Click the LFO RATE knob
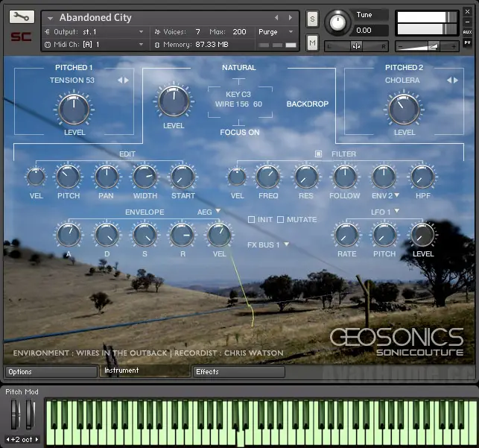 [346, 235]
